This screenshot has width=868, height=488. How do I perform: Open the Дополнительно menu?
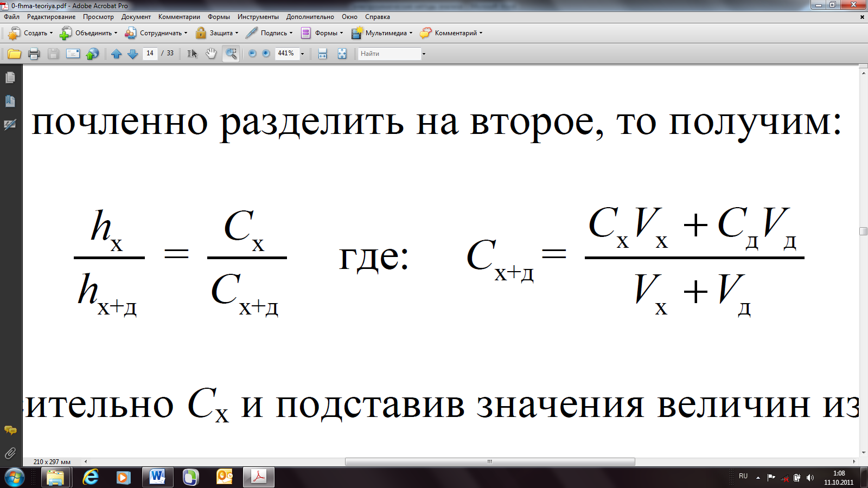pos(310,17)
